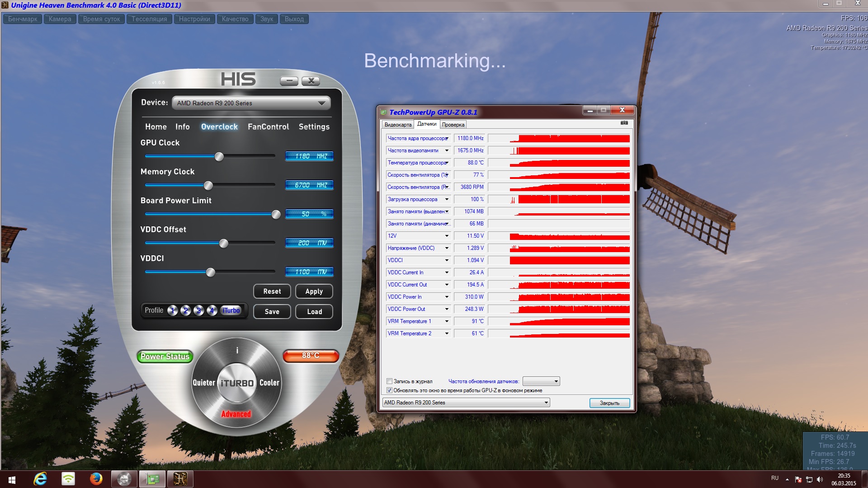The width and height of the screenshot is (868, 488).
Task: Toggle the Power Status green button
Action: 165,357
